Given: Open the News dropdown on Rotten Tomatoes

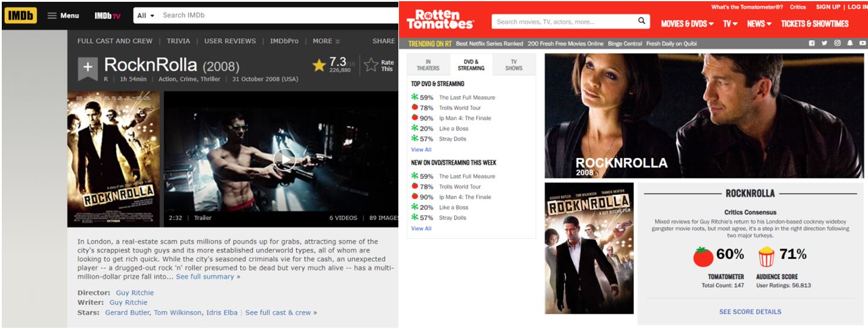Looking at the screenshot, I should click(x=759, y=24).
